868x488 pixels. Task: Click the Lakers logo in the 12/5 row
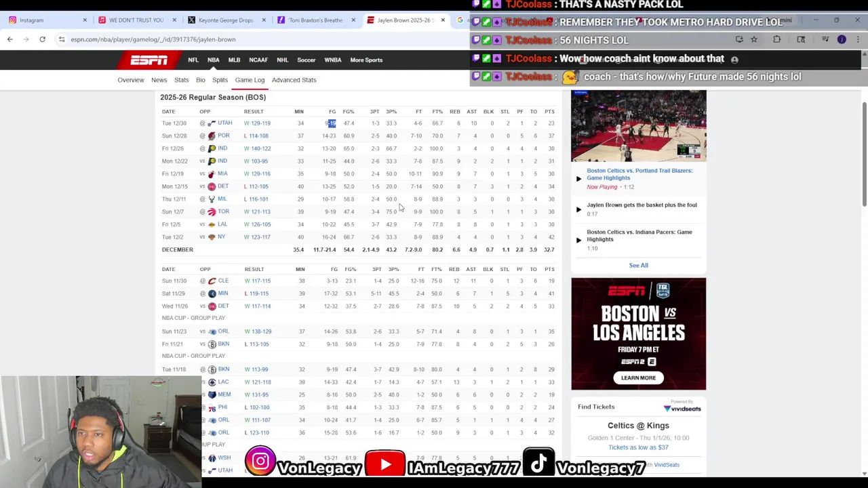click(x=212, y=224)
